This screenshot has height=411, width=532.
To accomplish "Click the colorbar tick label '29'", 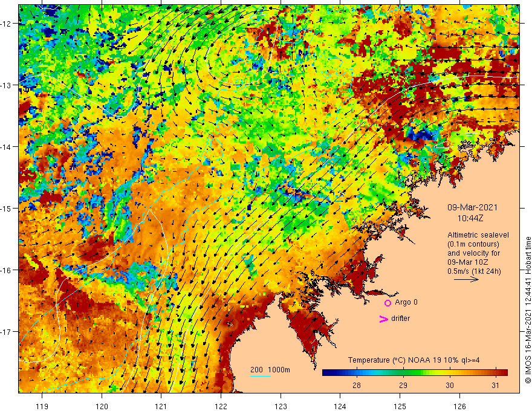I will [403, 385].
